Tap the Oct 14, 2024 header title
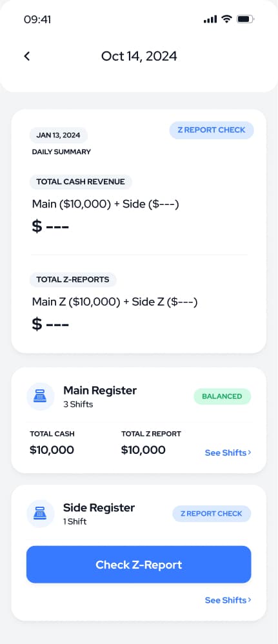 [139, 56]
